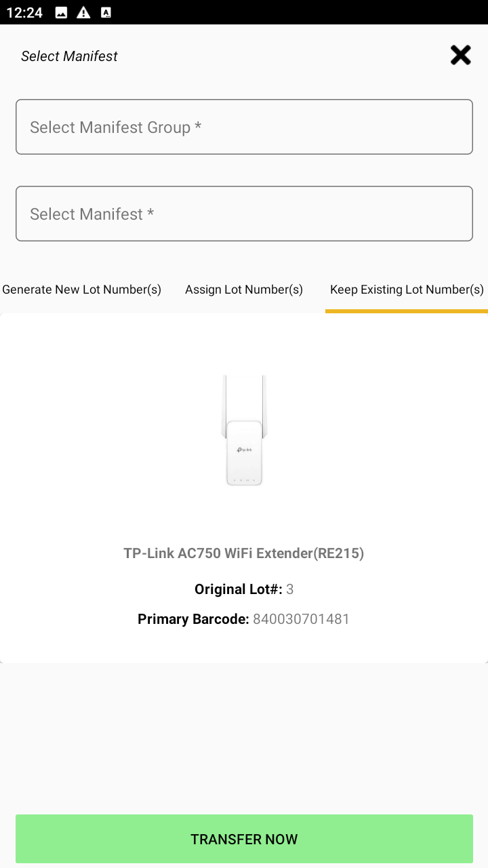This screenshot has height=868, width=488.
Task: Switch to Generate New Lot Number(s) tab
Action: (81, 290)
